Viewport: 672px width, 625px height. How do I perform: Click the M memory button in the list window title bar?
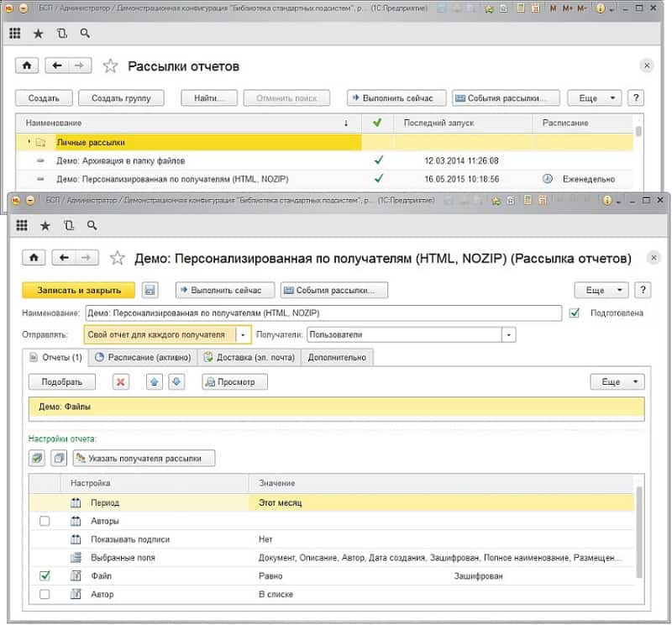click(x=553, y=8)
